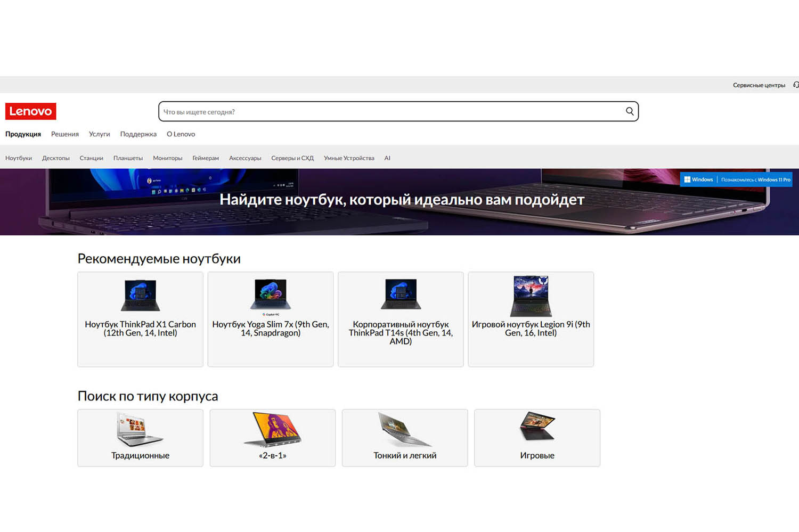Open the Windows 11 Pro banner badge
Image resolution: width=799 pixels, height=532 pixels.
point(736,179)
